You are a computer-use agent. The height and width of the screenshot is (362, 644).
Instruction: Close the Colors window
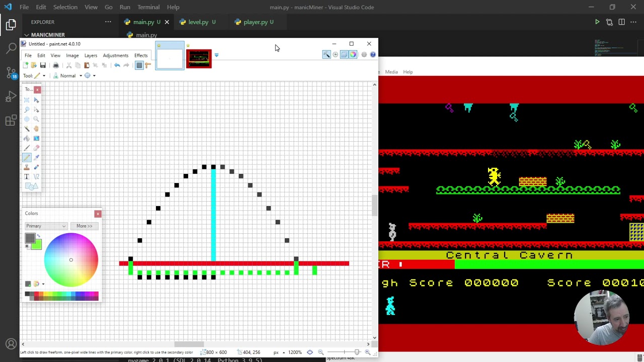click(x=98, y=214)
